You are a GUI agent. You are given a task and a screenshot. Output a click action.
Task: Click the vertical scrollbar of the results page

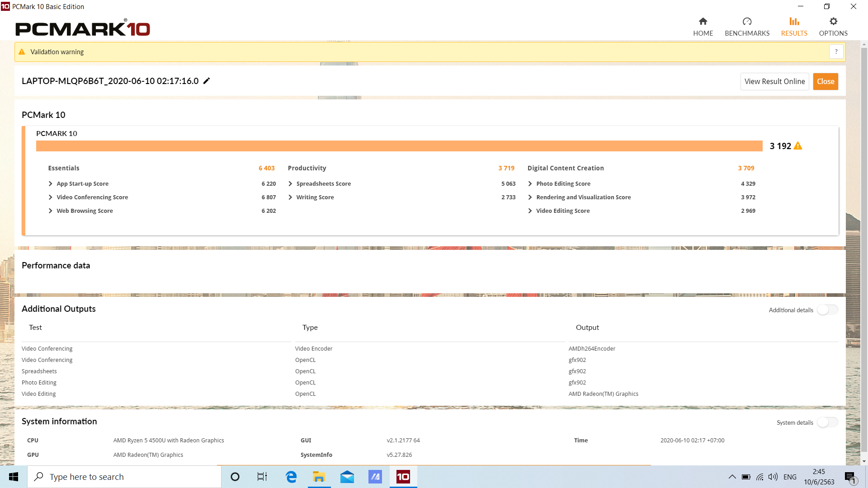[864, 249]
